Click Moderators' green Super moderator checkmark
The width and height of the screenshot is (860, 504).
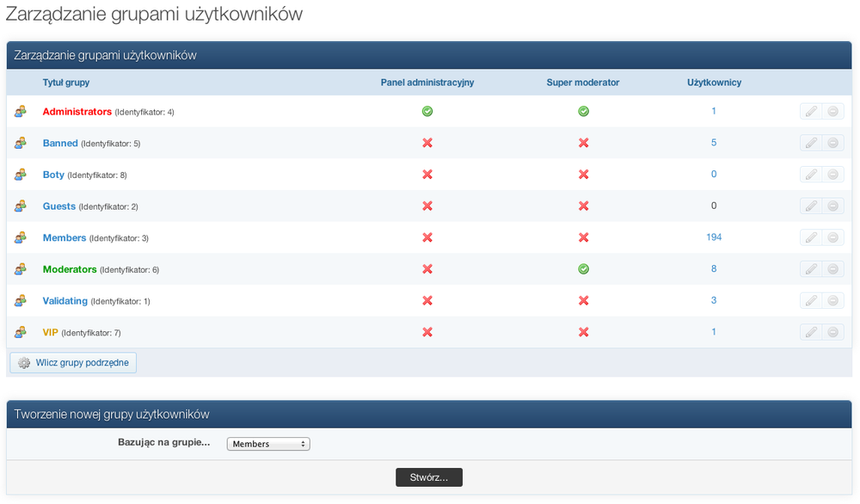click(583, 269)
